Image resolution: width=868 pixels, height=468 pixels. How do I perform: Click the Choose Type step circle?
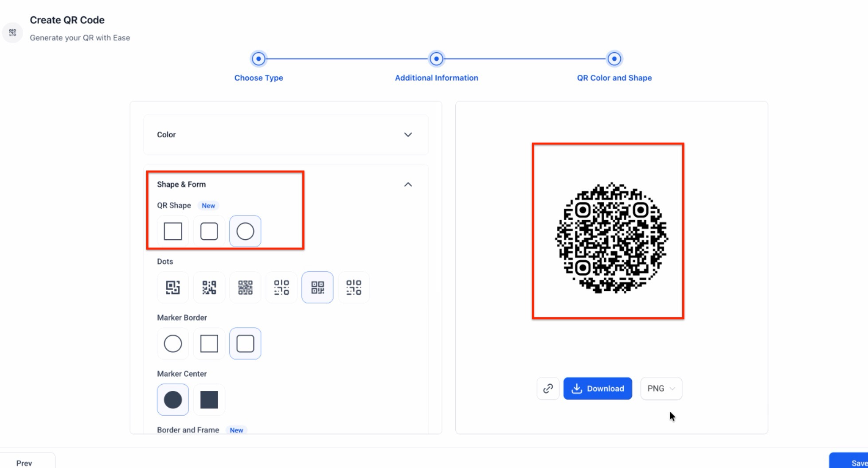[258, 58]
